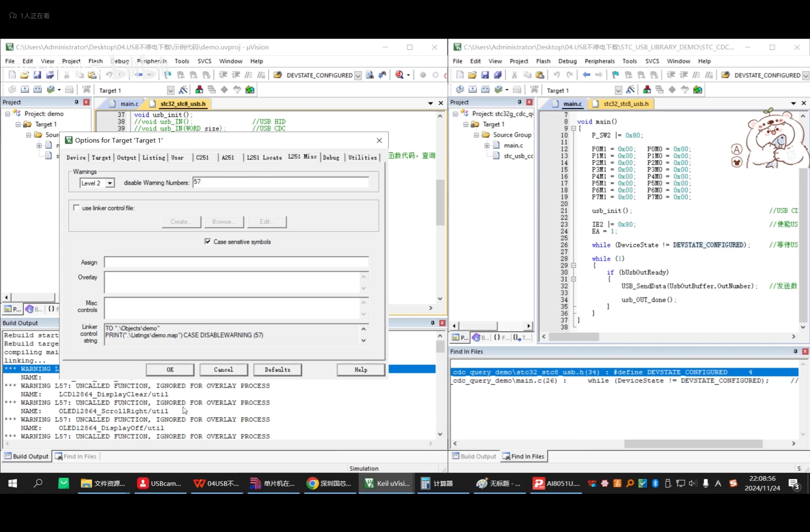Open Calculator from the Windows taskbar

pos(437,483)
